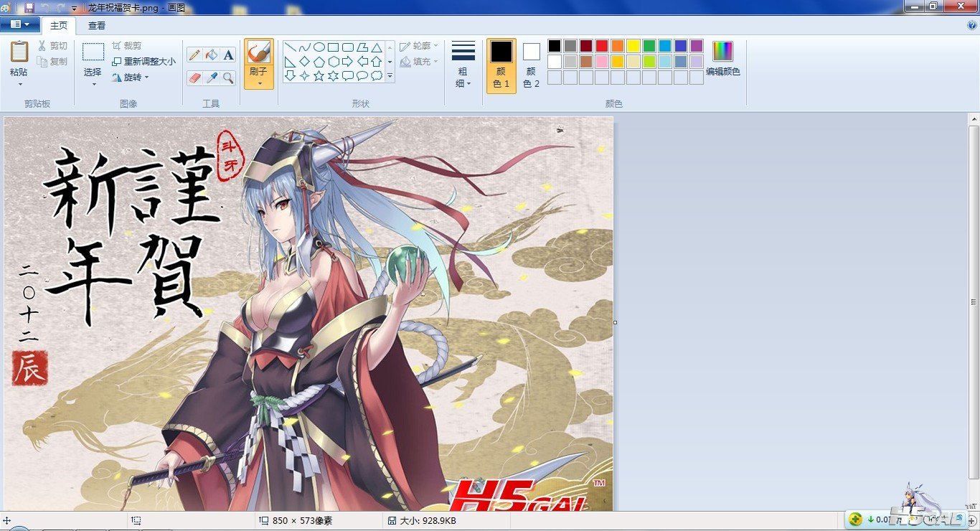980x531 pixels.
Task: Pick the red color swatch
Action: point(601,46)
